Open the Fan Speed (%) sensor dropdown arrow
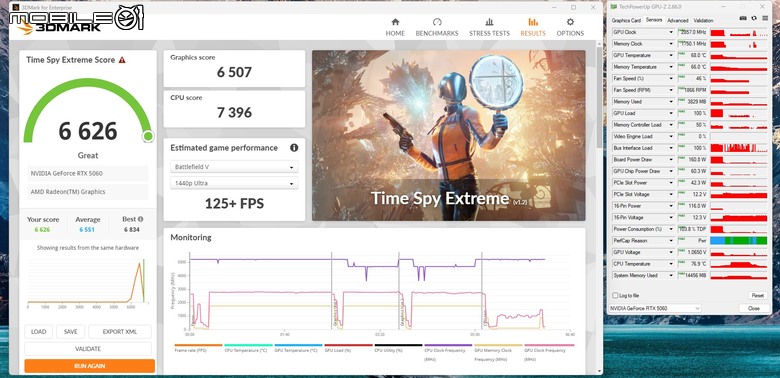780x378 pixels. 671,79
